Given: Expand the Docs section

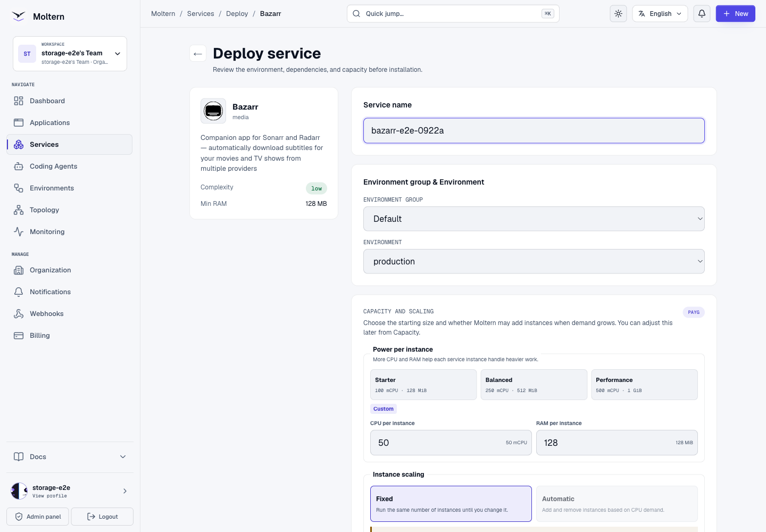Looking at the screenshot, I should 70,457.
